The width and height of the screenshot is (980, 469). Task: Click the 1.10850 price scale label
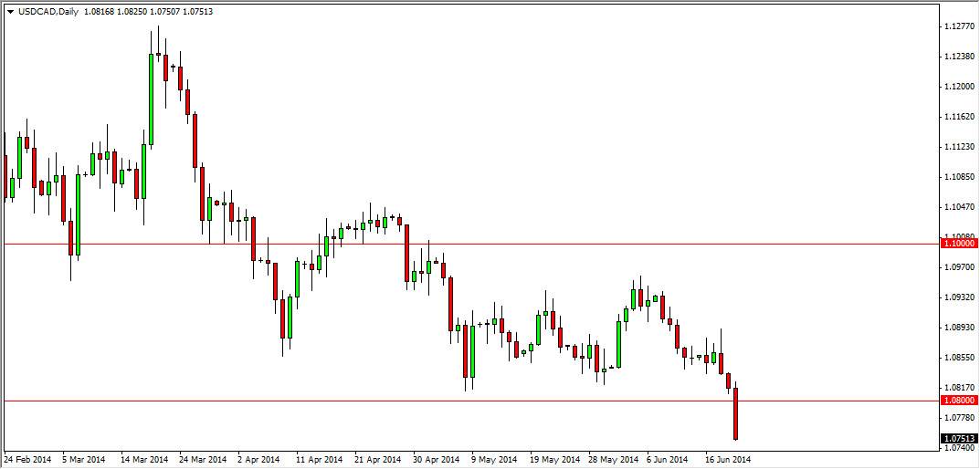point(961,177)
